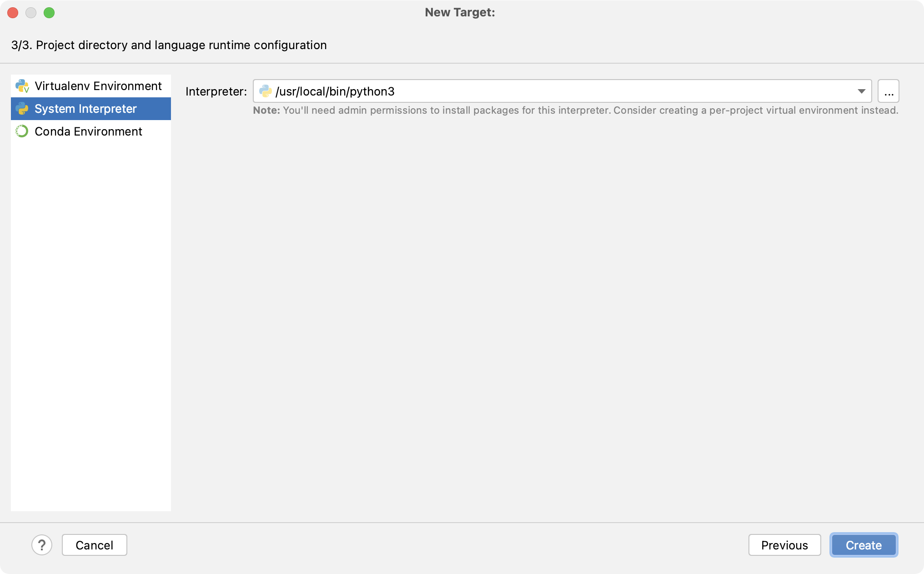Click the Conda Environment circular icon
The image size is (924, 574).
coord(22,131)
